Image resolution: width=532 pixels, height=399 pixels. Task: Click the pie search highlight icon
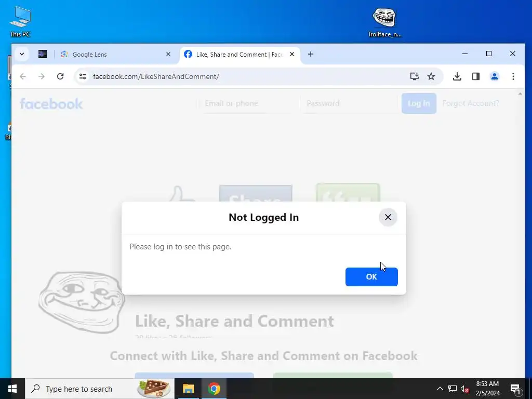click(154, 389)
